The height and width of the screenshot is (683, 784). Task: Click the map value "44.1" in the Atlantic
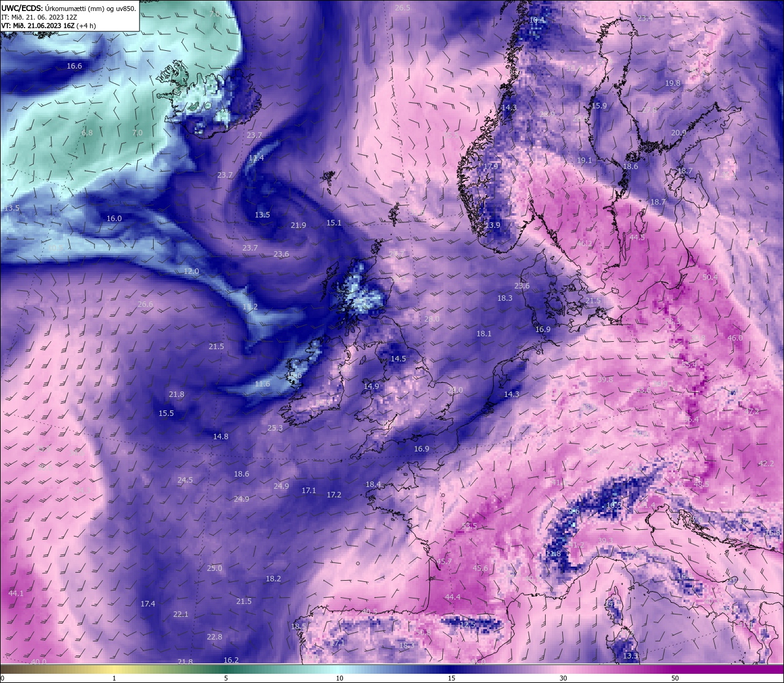coord(16,594)
